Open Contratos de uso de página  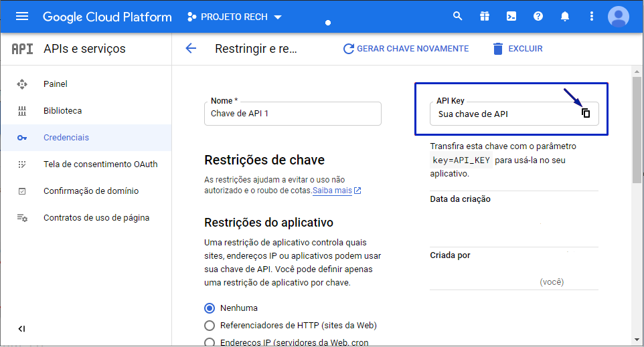pos(86,218)
